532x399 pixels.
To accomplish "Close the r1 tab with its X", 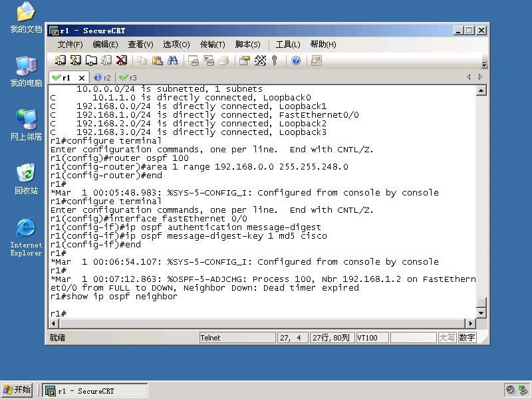I will (x=81, y=78).
